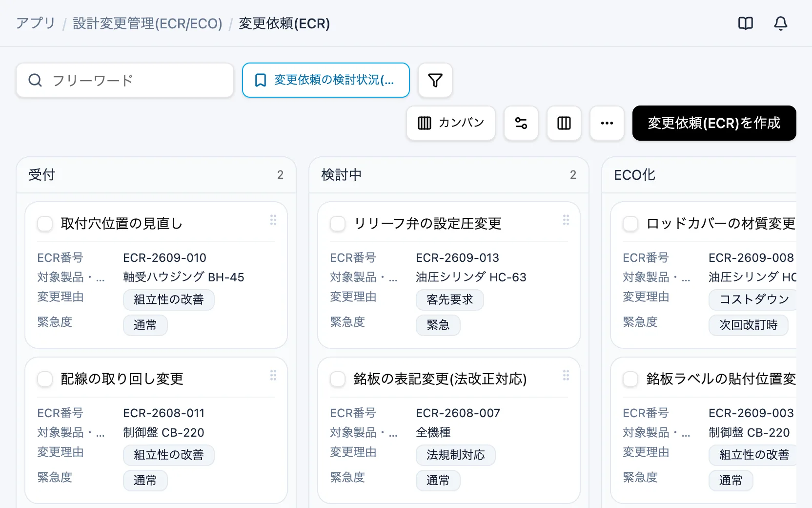Click 全機種 product value
812x508 pixels.
point(433,432)
